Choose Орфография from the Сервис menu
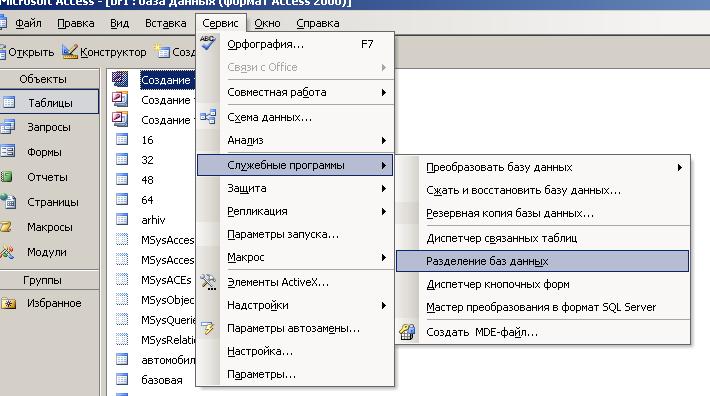 pos(295,44)
